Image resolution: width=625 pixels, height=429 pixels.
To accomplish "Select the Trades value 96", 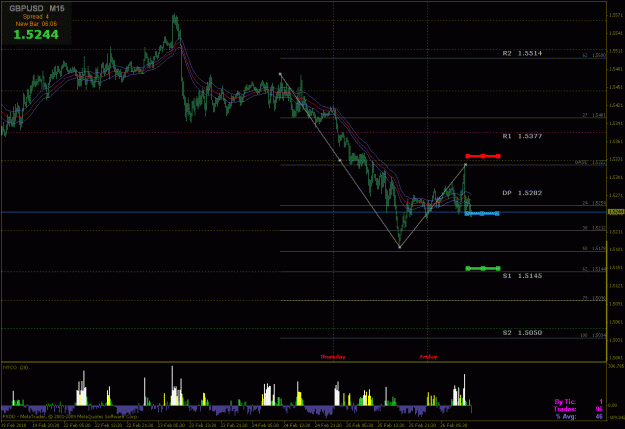I will [x=599, y=409].
